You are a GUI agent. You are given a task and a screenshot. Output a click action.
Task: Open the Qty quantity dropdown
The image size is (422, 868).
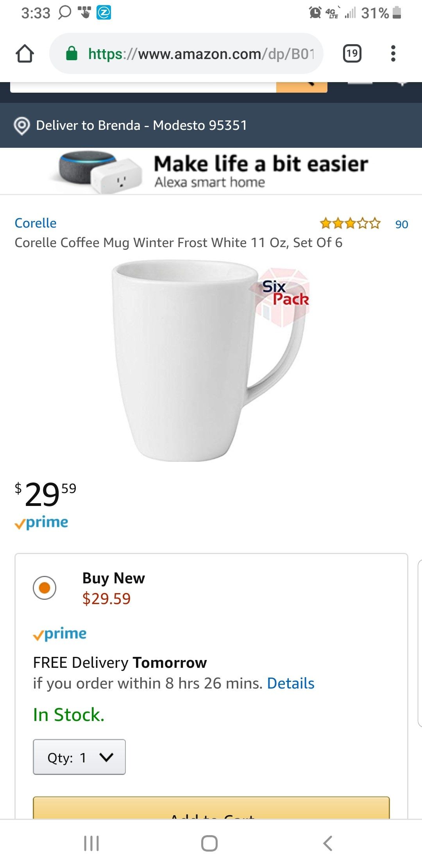(79, 757)
